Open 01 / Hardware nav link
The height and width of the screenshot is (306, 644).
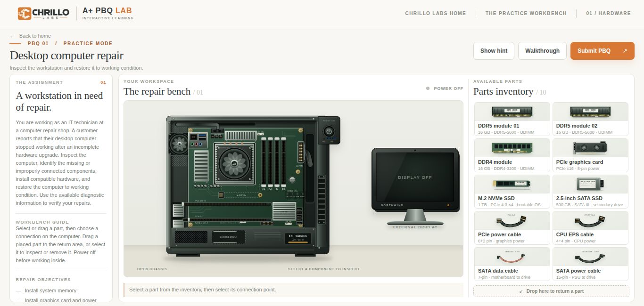608,13
